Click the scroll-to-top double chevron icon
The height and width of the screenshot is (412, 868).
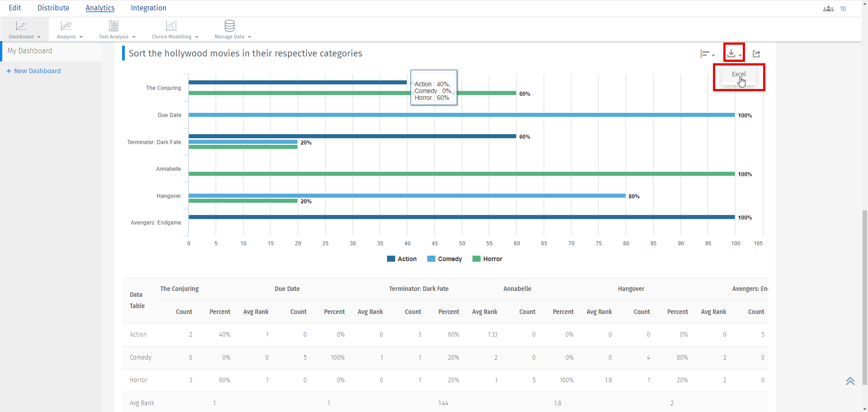pos(850,381)
